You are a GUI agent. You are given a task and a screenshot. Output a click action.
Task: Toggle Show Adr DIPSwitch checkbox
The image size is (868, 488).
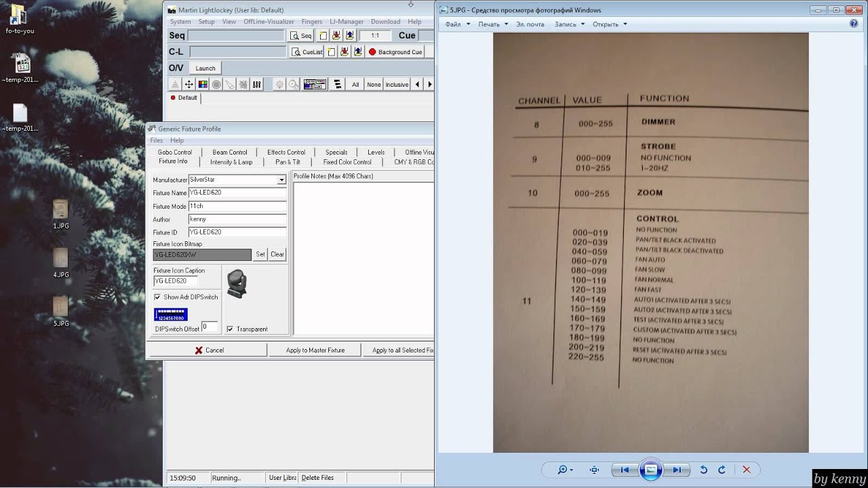[x=157, y=297]
